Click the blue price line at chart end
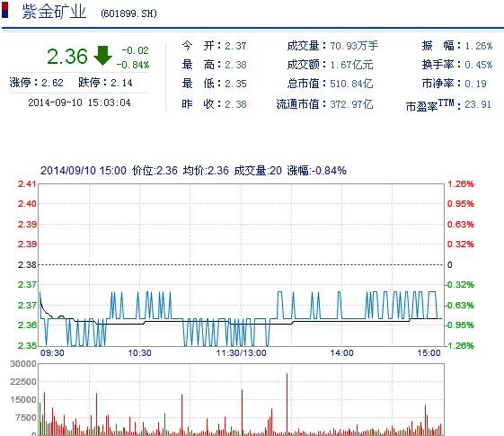504x436 pixels. [x=439, y=318]
